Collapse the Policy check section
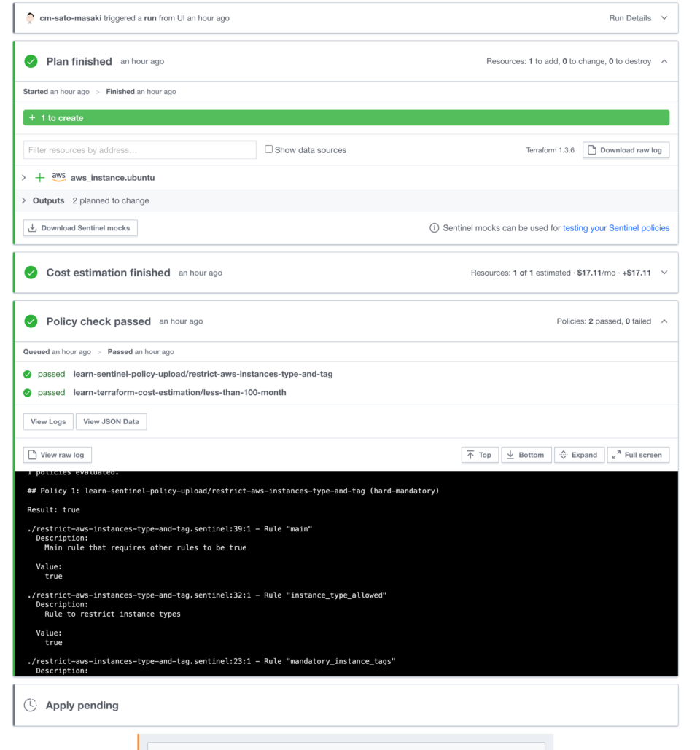Screen dimensions: 700x750 point(664,321)
